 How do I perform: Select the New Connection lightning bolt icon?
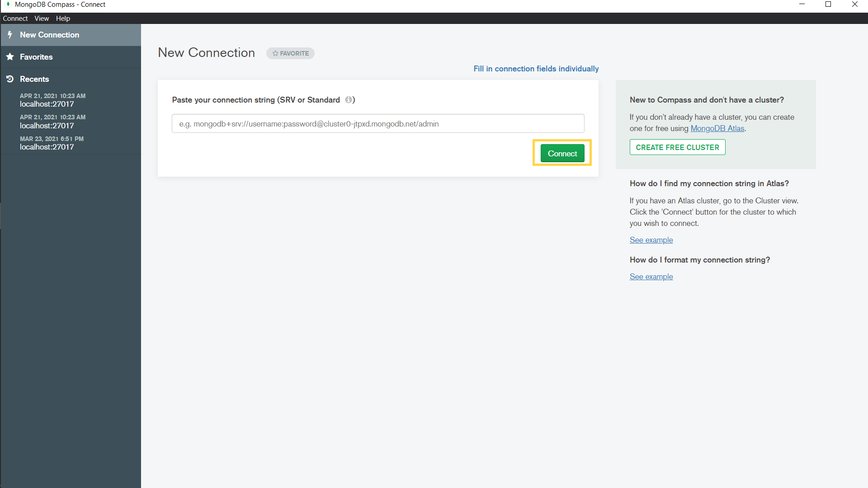(10, 35)
